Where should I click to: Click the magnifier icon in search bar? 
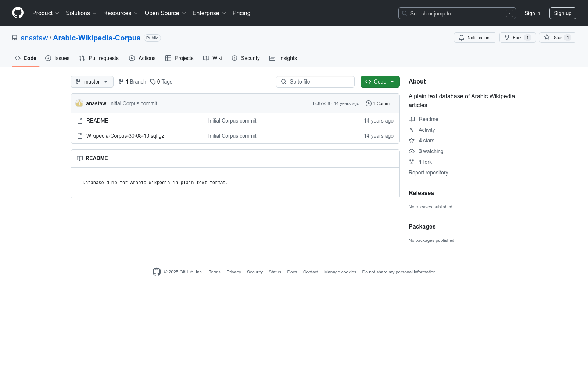(x=405, y=13)
